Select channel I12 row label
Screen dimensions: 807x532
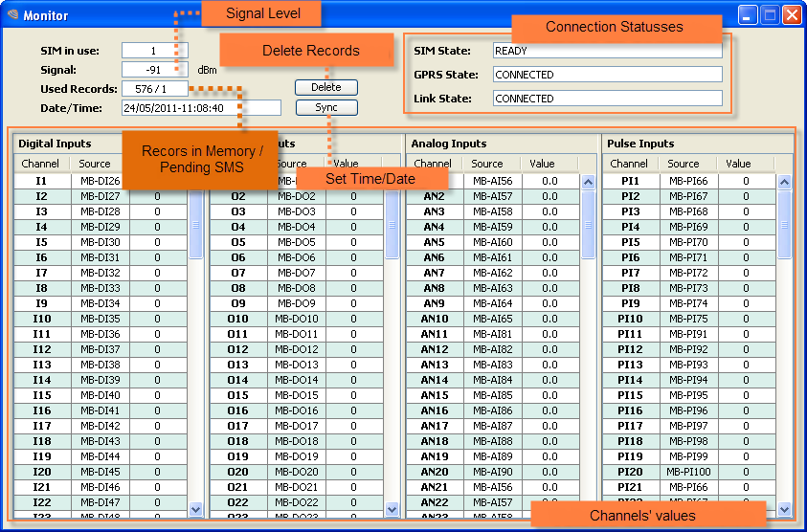click(x=42, y=349)
